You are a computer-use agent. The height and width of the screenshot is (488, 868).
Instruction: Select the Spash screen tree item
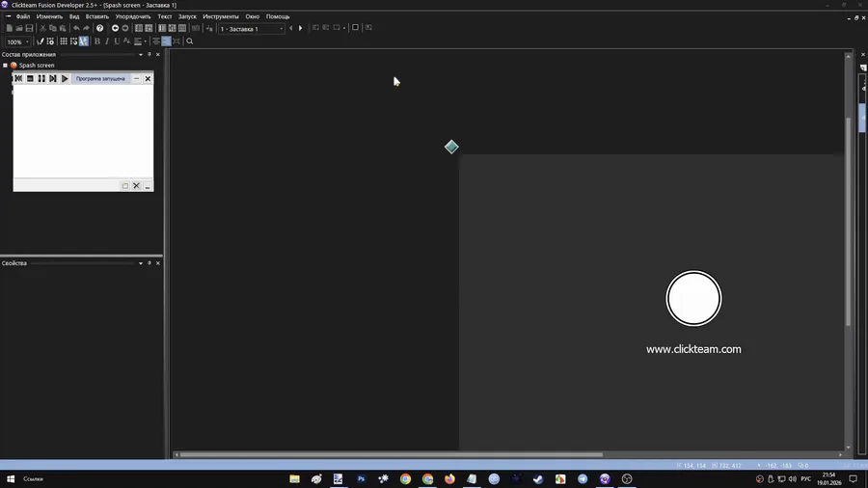coord(37,66)
